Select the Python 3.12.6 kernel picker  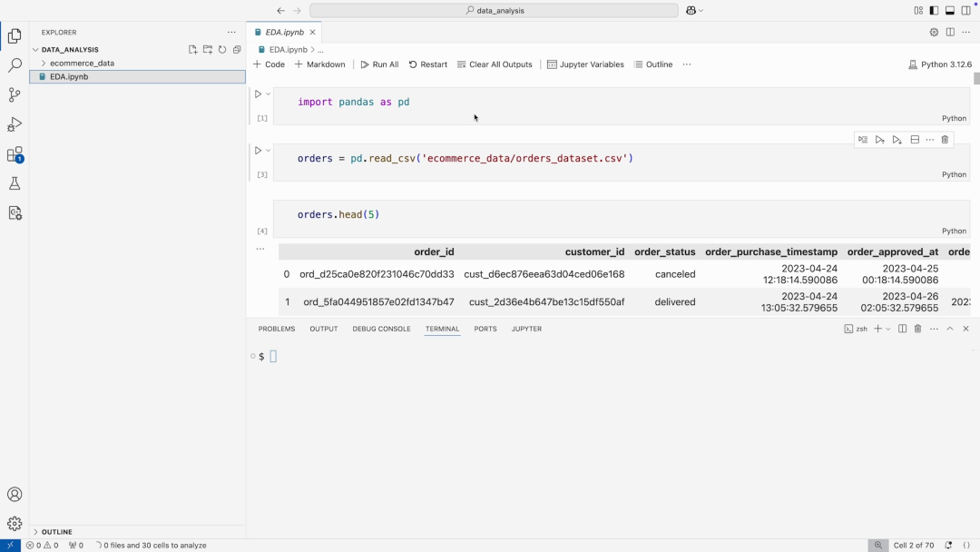(x=940, y=64)
